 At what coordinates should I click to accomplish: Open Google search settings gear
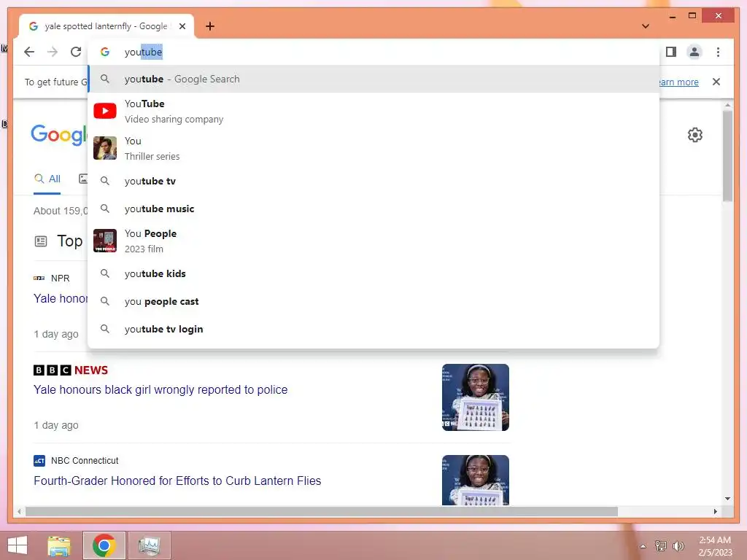click(695, 135)
